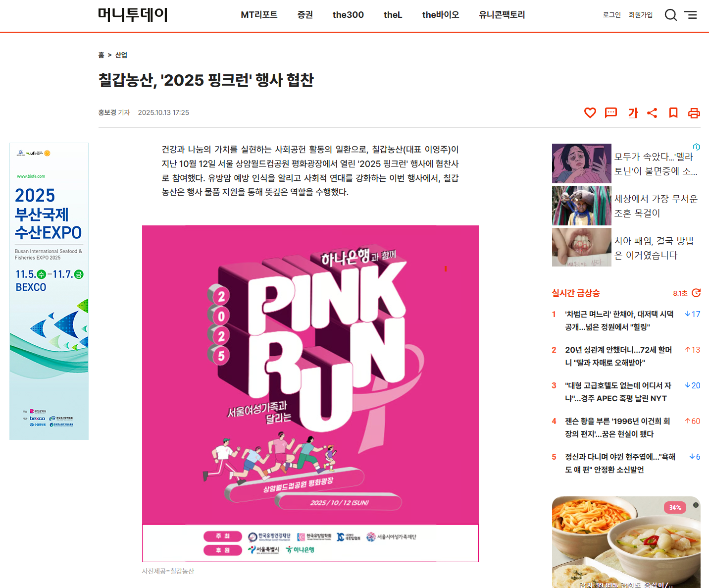Open the first trending story about 한채아
709x588 pixels.
point(619,321)
